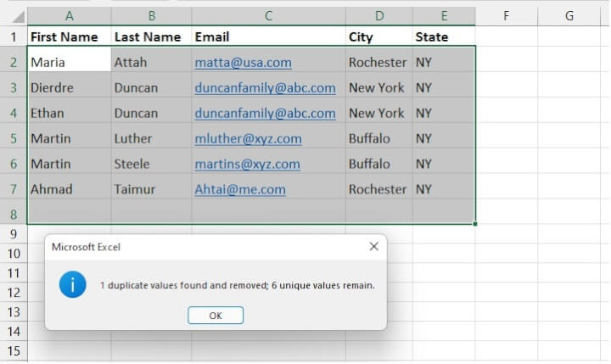The image size is (611, 364).
Task: Select column C header
Action: [268, 15]
